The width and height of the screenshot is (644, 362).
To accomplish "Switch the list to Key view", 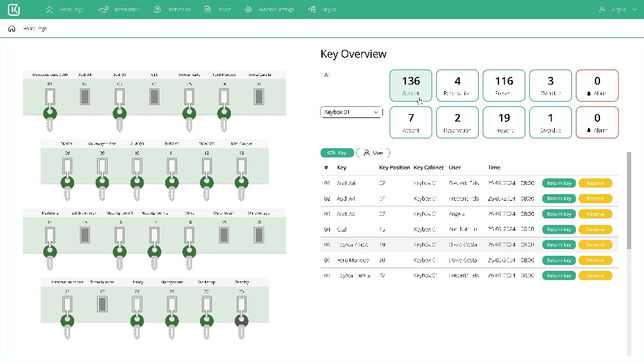I will coord(336,152).
